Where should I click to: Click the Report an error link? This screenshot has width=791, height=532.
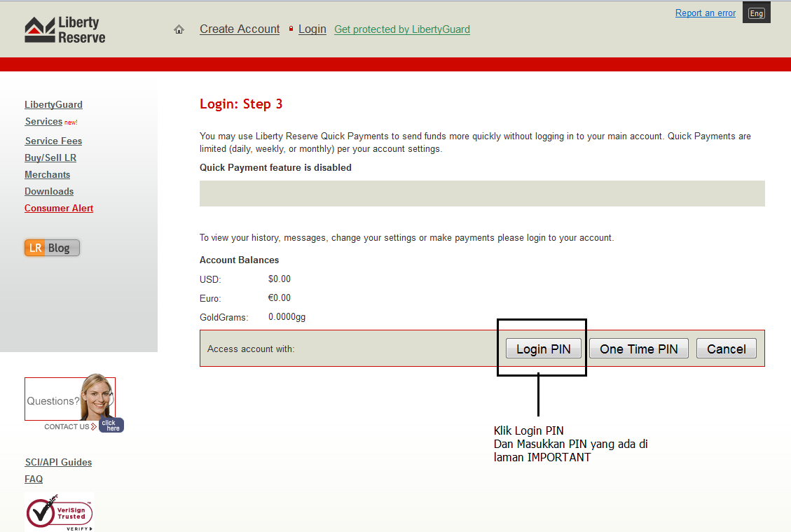tap(706, 13)
